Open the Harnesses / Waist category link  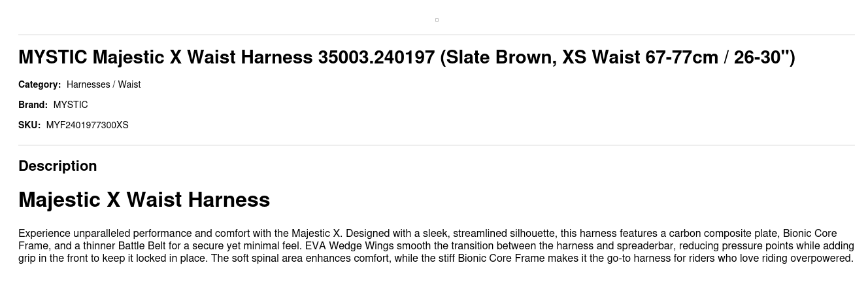pyautogui.click(x=103, y=84)
